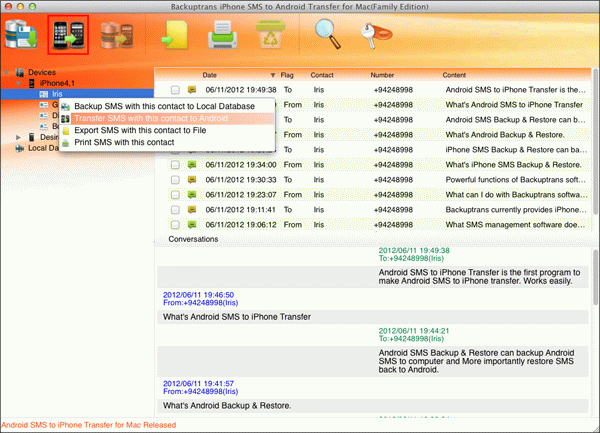Screen dimensions: 600x433
Task: Click the Content column header
Action: [454, 75]
